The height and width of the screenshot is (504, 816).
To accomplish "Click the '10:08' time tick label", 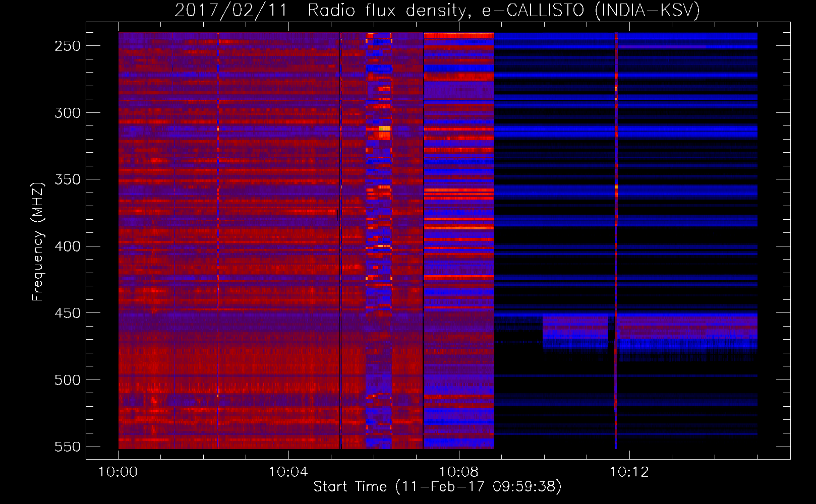I will click(459, 472).
